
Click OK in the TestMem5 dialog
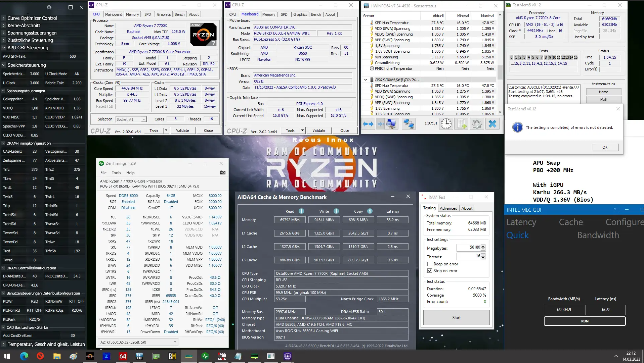pos(605,147)
